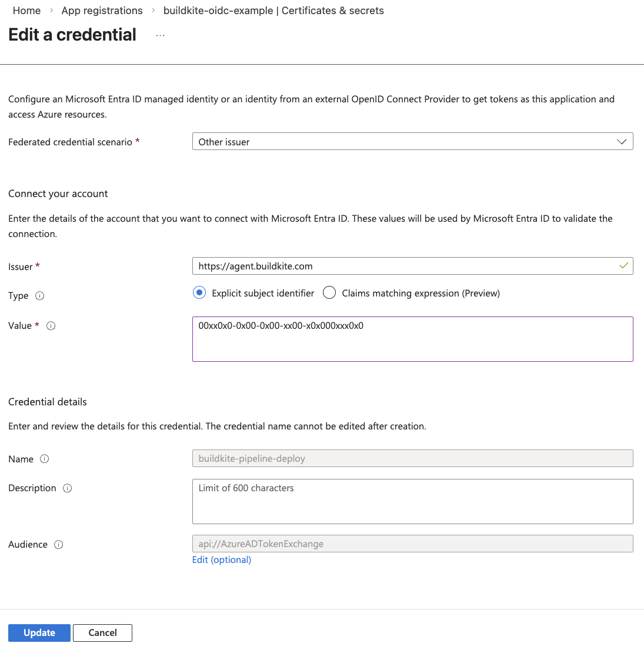Image resolution: width=644 pixels, height=653 pixels.
Task: Open App registrations from the breadcrumb
Action: 102,10
